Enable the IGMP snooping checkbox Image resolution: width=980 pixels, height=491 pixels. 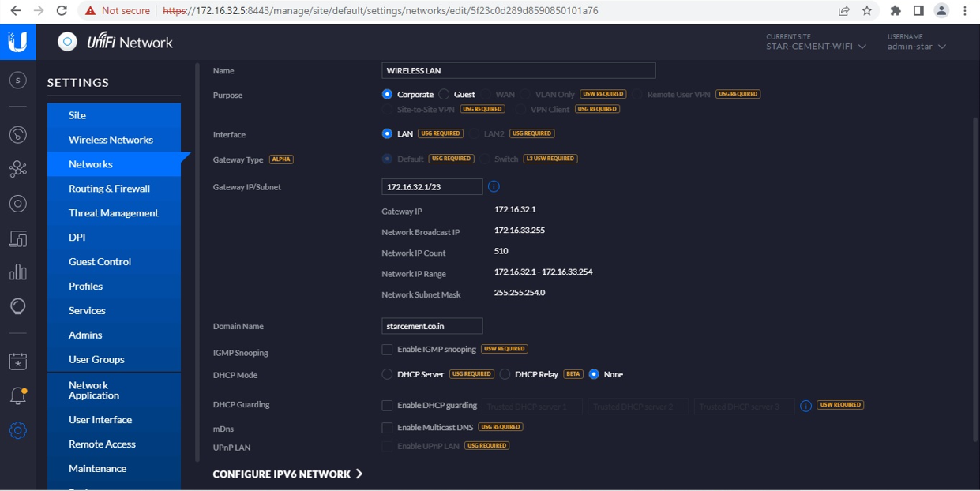pos(387,349)
